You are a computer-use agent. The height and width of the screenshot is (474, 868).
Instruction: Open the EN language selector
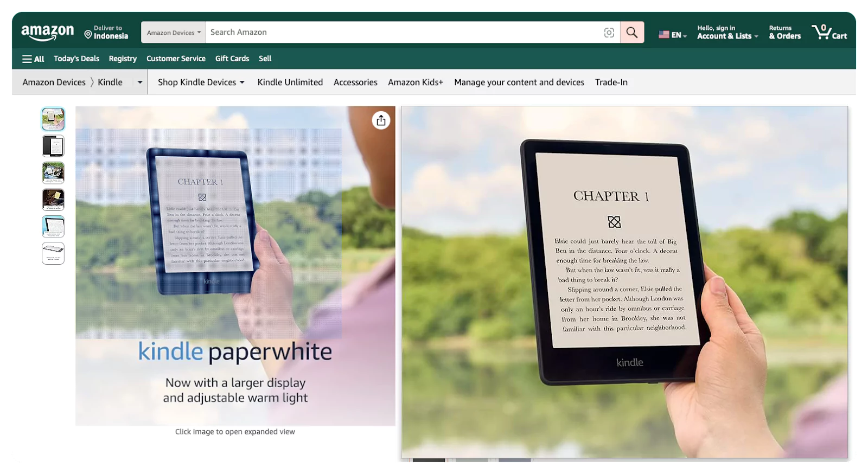click(673, 35)
